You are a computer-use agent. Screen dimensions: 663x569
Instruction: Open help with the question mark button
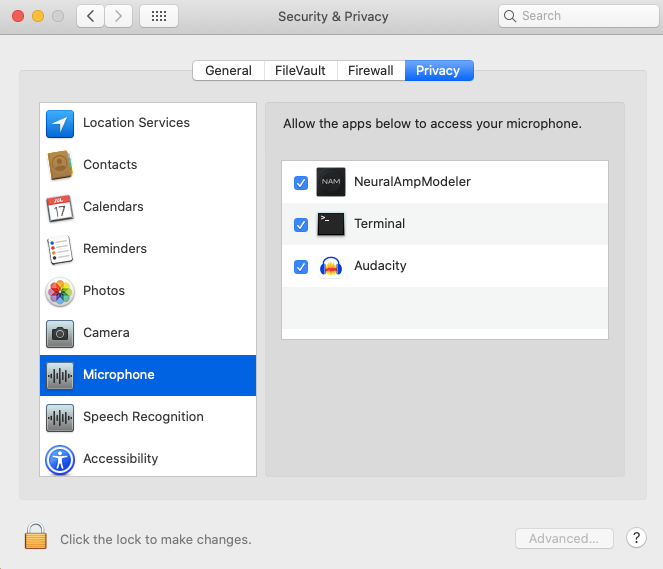636,538
